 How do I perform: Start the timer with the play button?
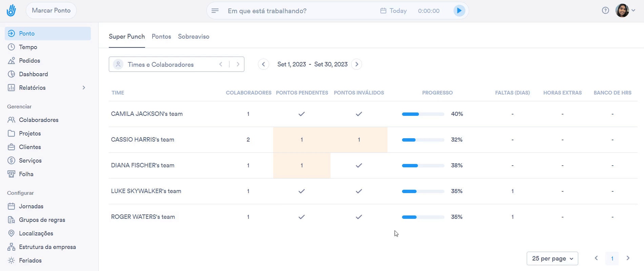pyautogui.click(x=459, y=11)
